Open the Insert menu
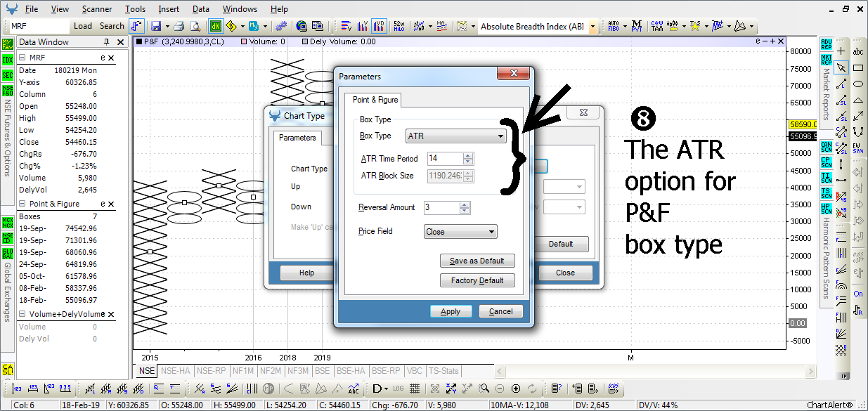This screenshot has height=411, width=868. [169, 9]
